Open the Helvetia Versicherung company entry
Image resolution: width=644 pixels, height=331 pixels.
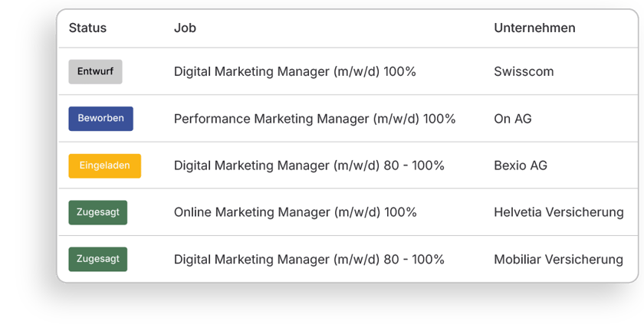558,212
